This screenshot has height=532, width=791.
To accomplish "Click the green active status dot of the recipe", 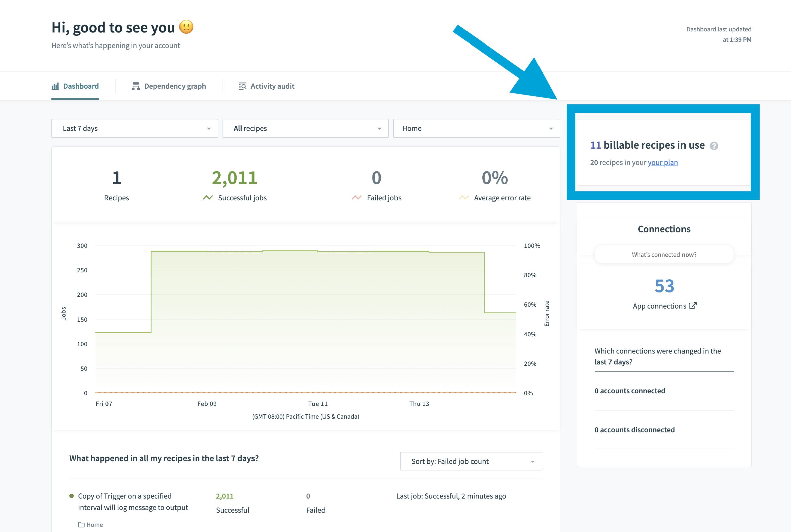I will pos(71,496).
